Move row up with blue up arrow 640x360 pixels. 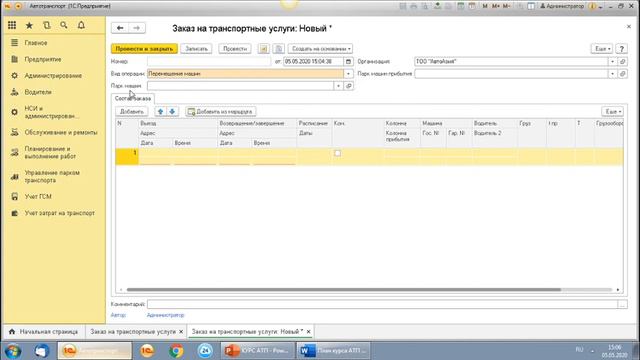[x=160, y=111]
